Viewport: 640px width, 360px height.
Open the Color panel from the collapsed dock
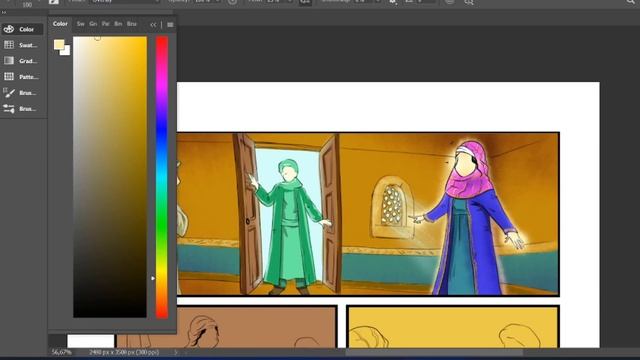point(22,29)
